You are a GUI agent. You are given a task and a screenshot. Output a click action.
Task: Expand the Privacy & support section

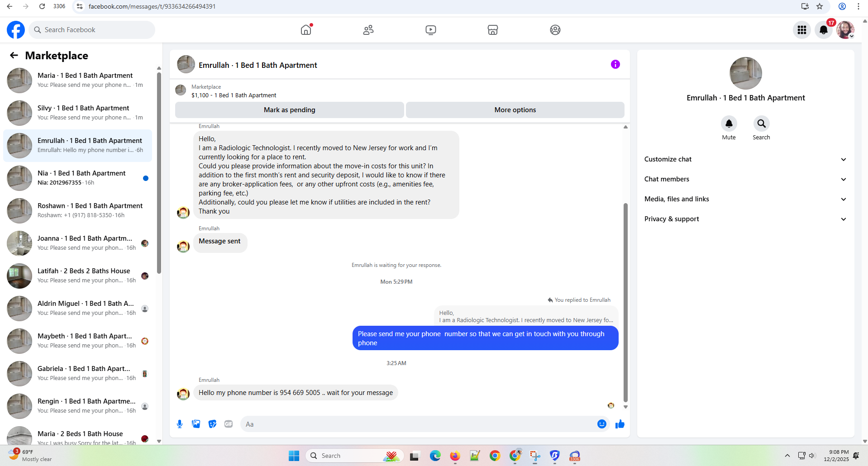745,219
